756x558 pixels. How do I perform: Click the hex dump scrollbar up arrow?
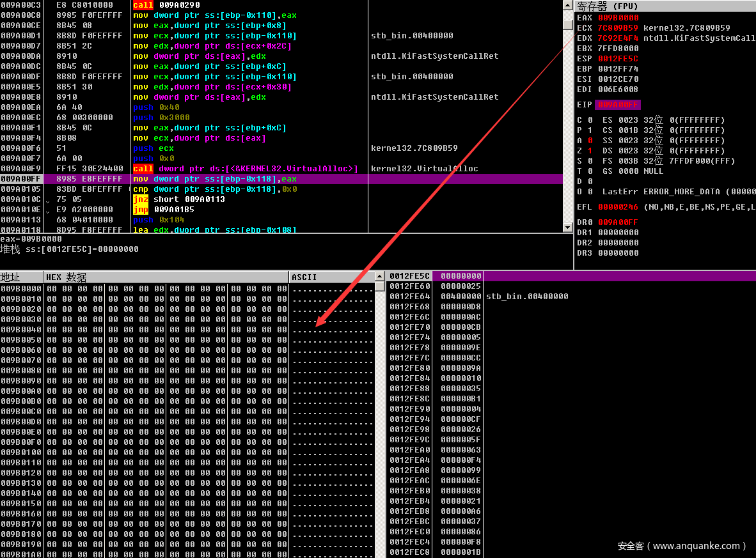(379, 277)
